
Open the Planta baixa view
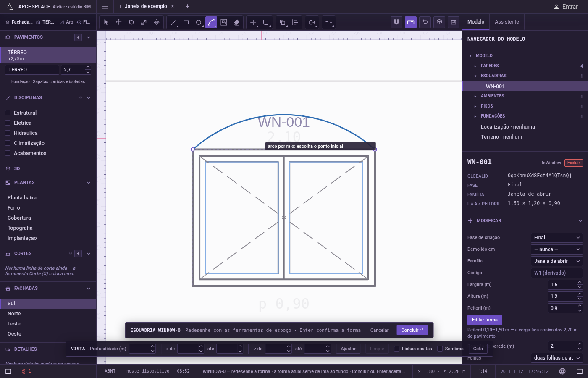click(48, 198)
